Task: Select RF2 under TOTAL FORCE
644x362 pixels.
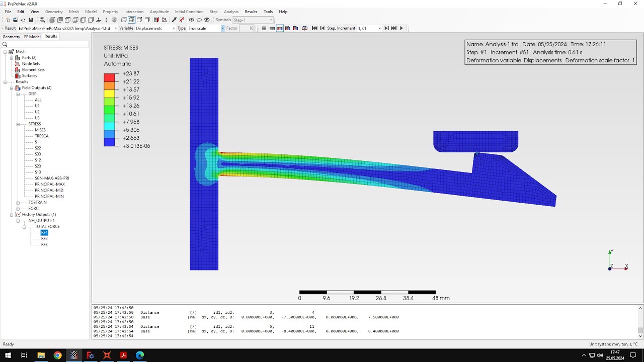Action: click(x=44, y=238)
